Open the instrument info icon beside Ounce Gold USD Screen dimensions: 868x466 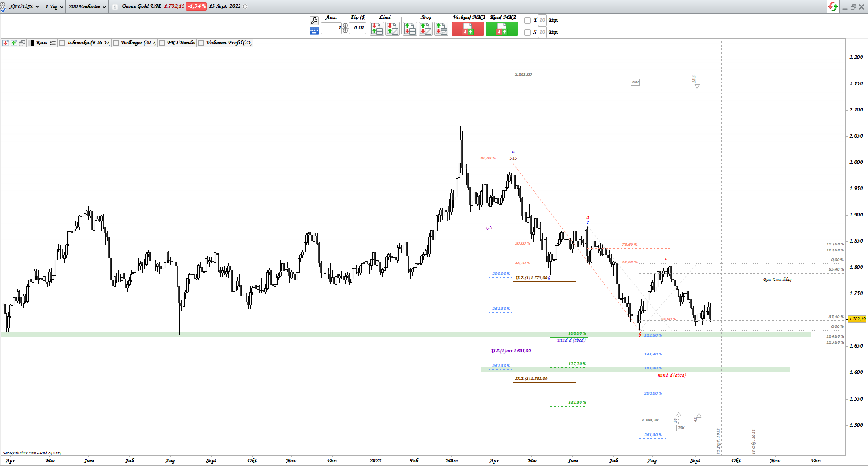[115, 7]
